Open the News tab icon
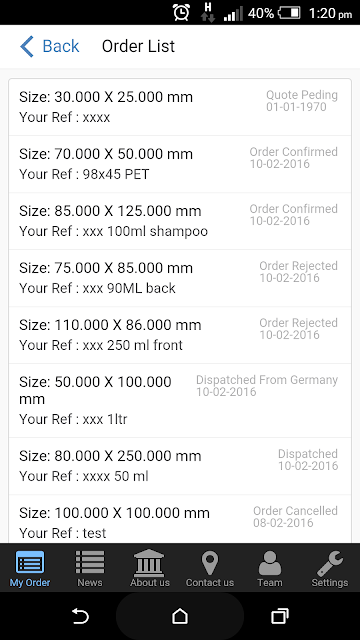 [x=90, y=562]
